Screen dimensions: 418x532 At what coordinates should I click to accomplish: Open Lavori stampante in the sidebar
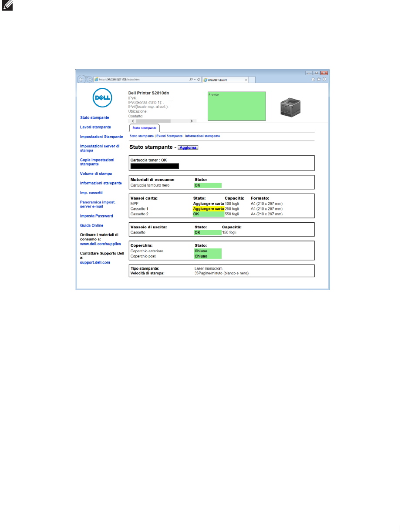point(95,127)
